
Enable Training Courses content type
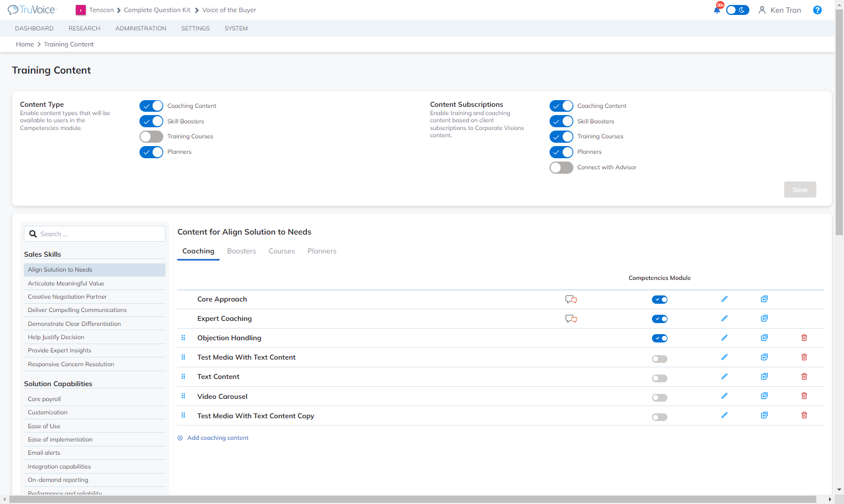151,137
